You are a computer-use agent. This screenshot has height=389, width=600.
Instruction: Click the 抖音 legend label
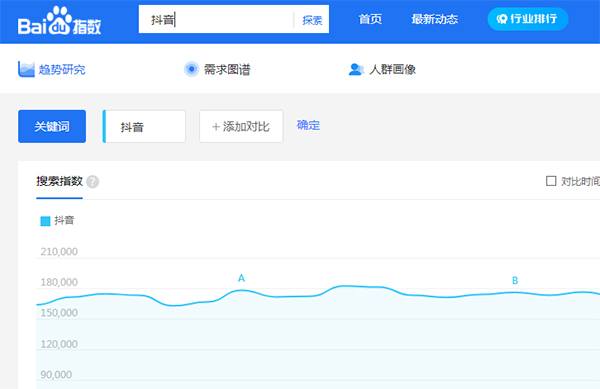[x=64, y=220]
